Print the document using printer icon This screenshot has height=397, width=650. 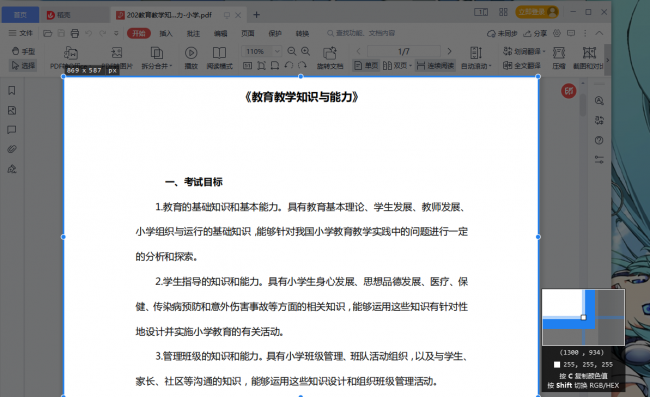click(x=75, y=33)
